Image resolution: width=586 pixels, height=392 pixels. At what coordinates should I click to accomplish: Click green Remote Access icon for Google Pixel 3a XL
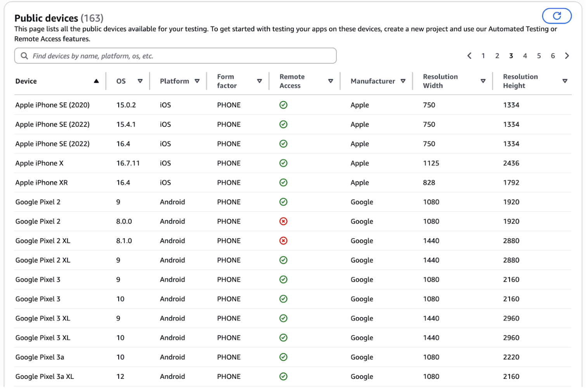tap(283, 376)
